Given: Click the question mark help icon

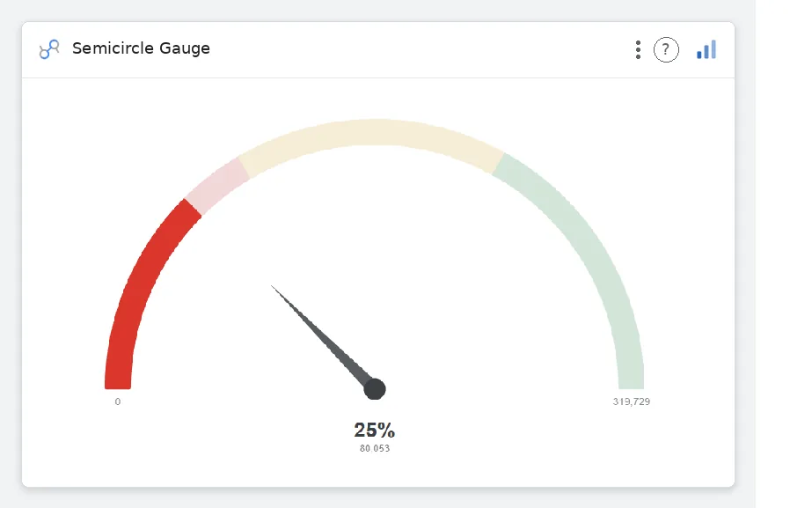Looking at the screenshot, I should point(666,50).
